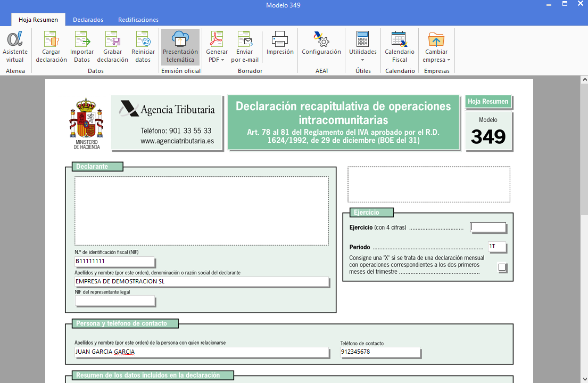Check the monthly declaration X box
Image resolution: width=588 pixels, height=383 pixels.
pyautogui.click(x=502, y=267)
